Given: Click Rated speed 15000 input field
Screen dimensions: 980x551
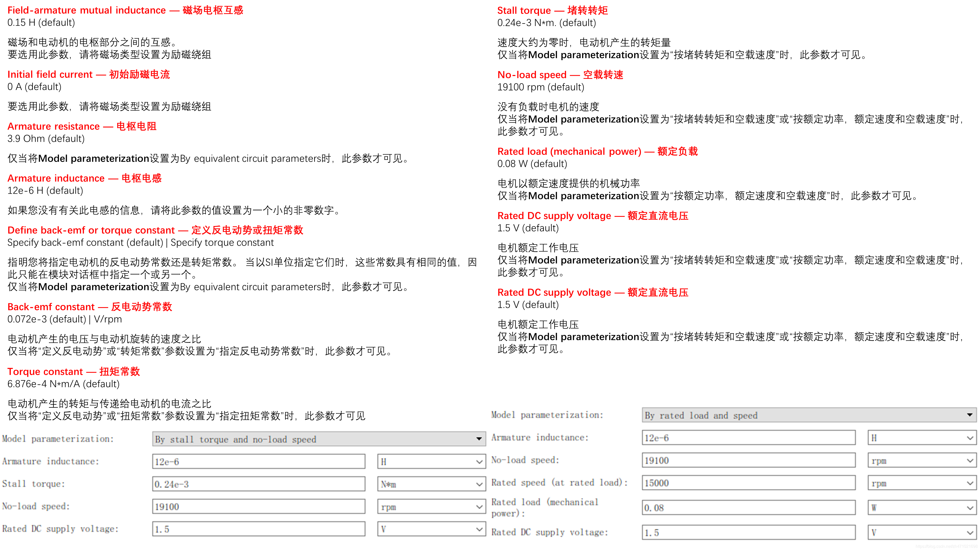Looking at the screenshot, I should pos(748,483).
